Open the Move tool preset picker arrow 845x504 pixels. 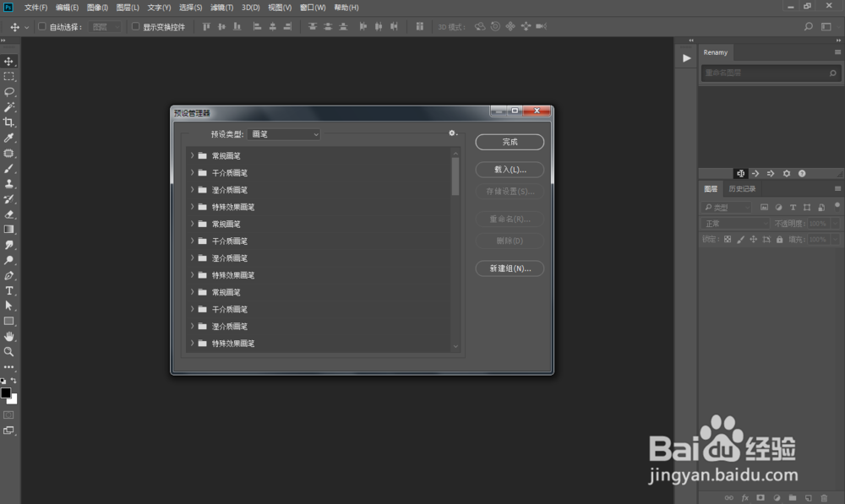coord(26,27)
